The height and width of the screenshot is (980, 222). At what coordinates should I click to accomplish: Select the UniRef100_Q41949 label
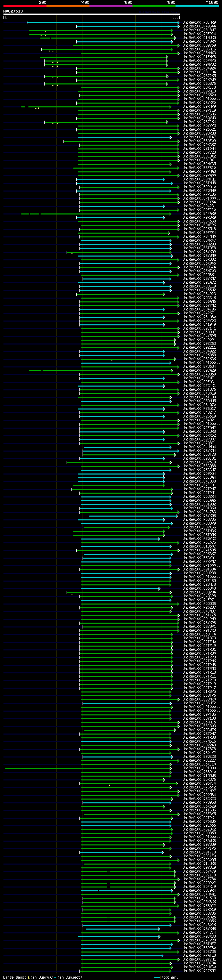coord(199,324)
